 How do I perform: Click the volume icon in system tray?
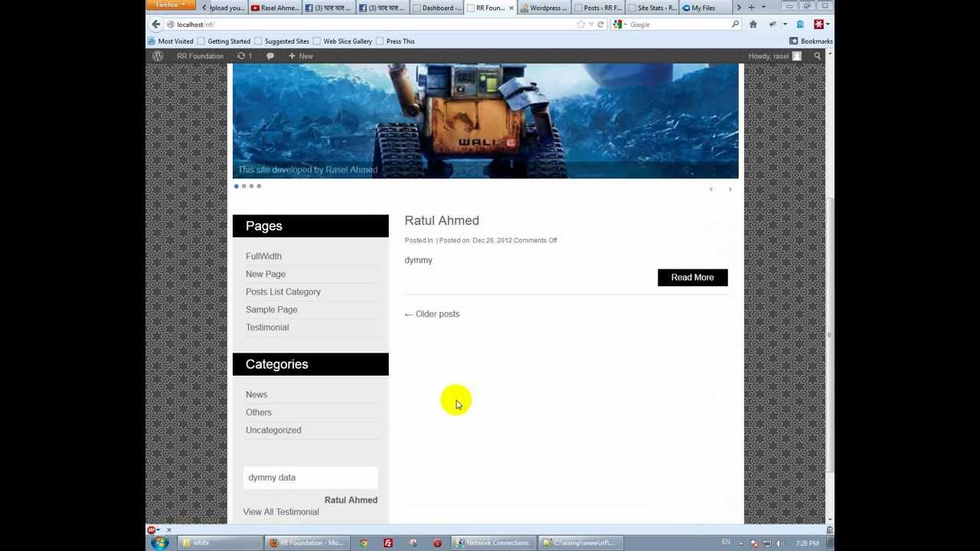[779, 543]
